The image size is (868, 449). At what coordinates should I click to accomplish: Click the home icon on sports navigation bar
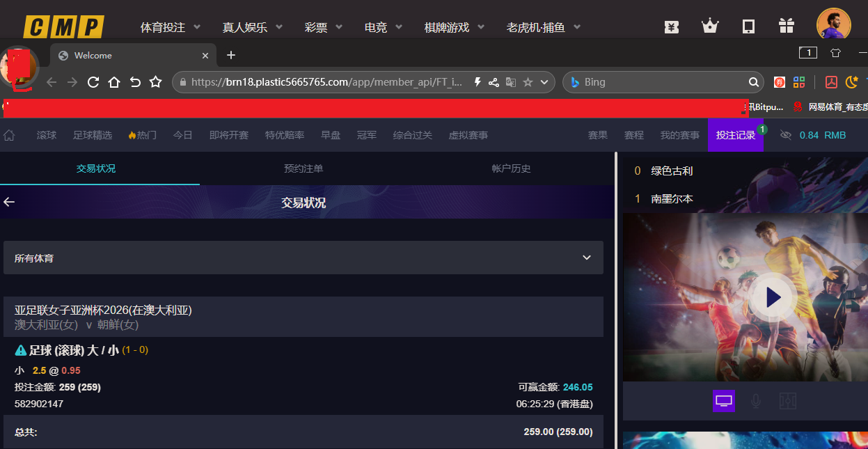tap(10, 134)
